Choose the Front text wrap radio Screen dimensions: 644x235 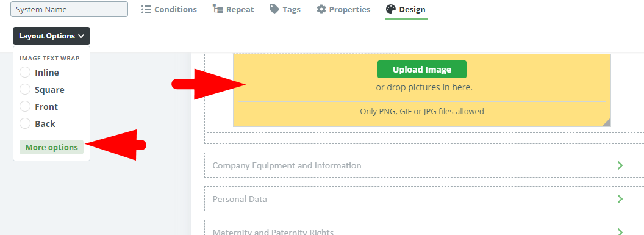tap(25, 107)
